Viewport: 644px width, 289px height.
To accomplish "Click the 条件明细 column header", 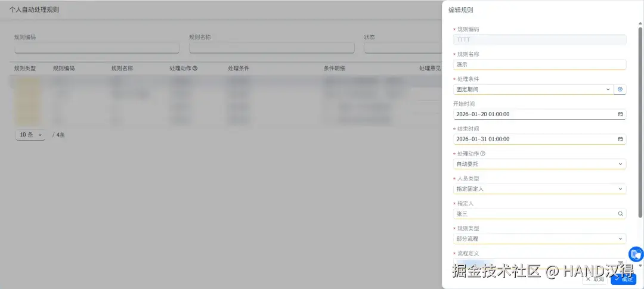I will [x=335, y=69].
